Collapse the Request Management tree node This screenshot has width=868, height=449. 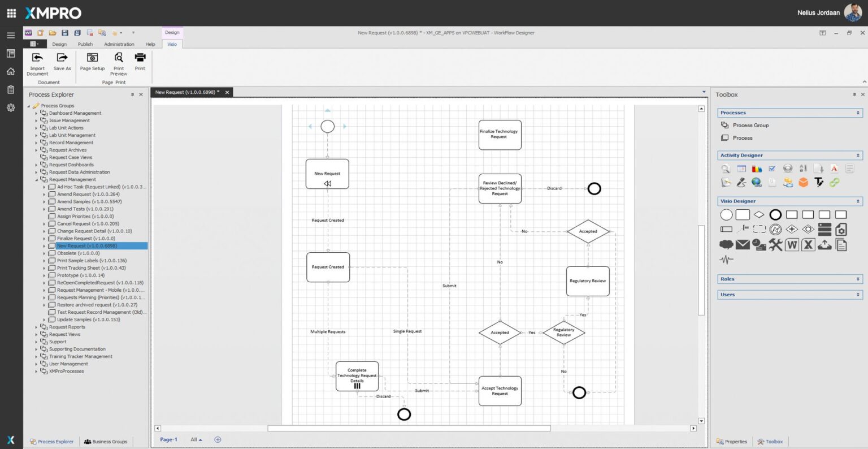tap(37, 180)
